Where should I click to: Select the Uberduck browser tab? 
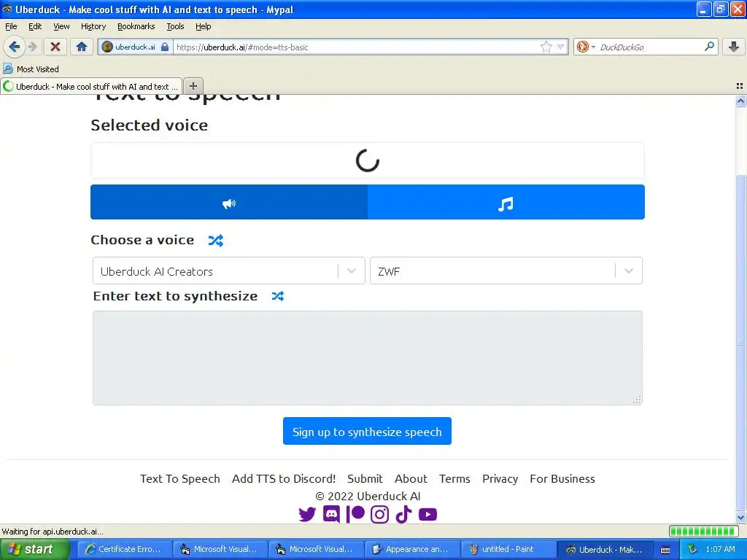point(91,87)
